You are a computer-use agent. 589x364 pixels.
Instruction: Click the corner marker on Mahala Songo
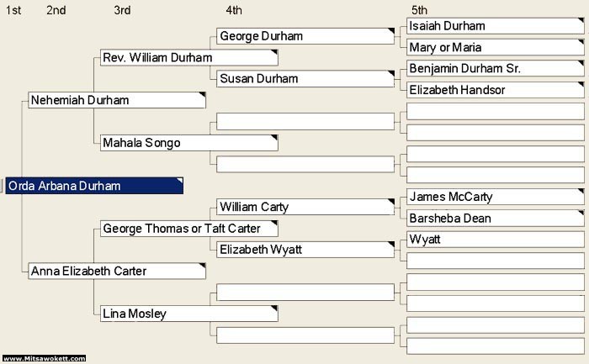tap(274, 137)
